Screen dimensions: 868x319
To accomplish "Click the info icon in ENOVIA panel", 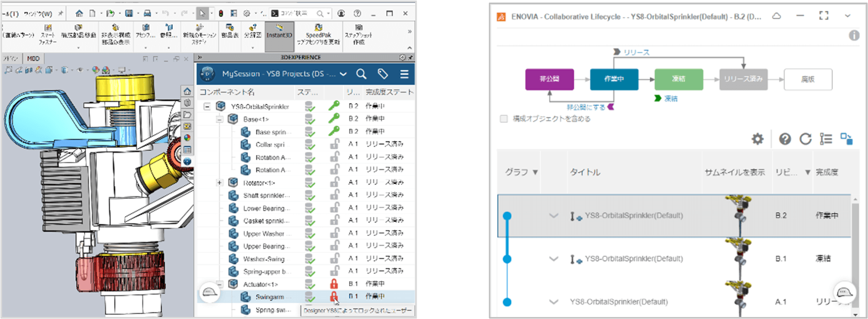I will 854,36.
